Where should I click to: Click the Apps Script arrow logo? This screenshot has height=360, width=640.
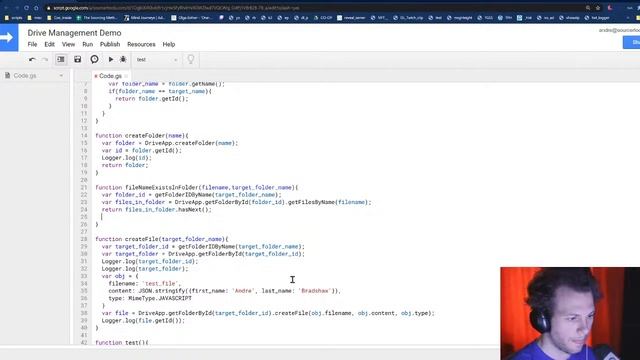pos(9,38)
